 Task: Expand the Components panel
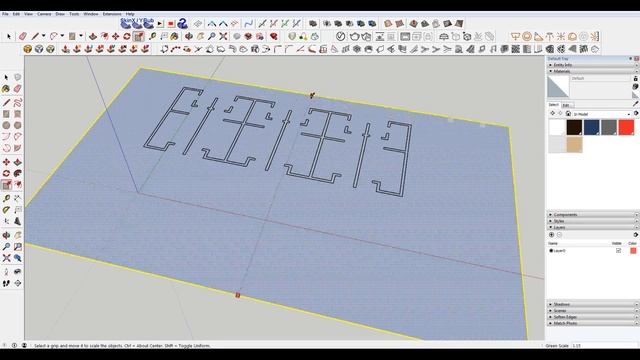pyautogui.click(x=593, y=215)
